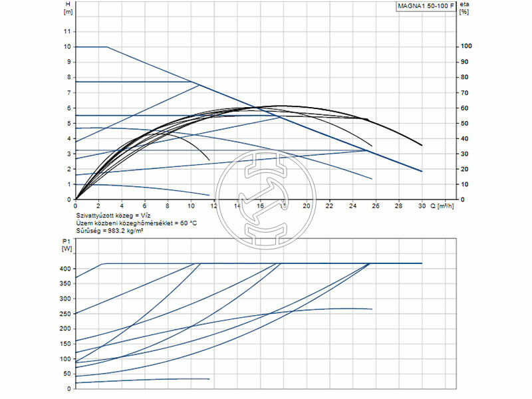The image size is (532, 399).
Task: Click the 28 tick on the Q axis
Action: tap(398, 207)
